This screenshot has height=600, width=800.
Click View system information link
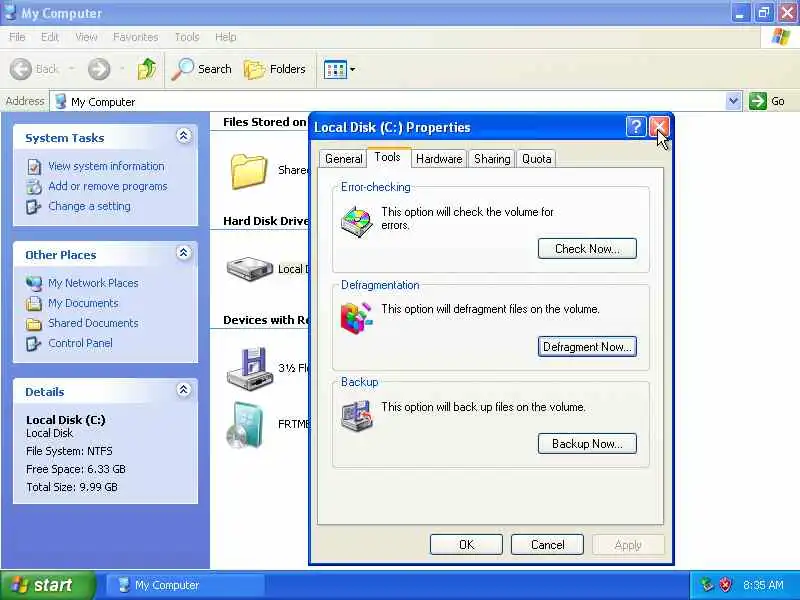click(x=106, y=166)
